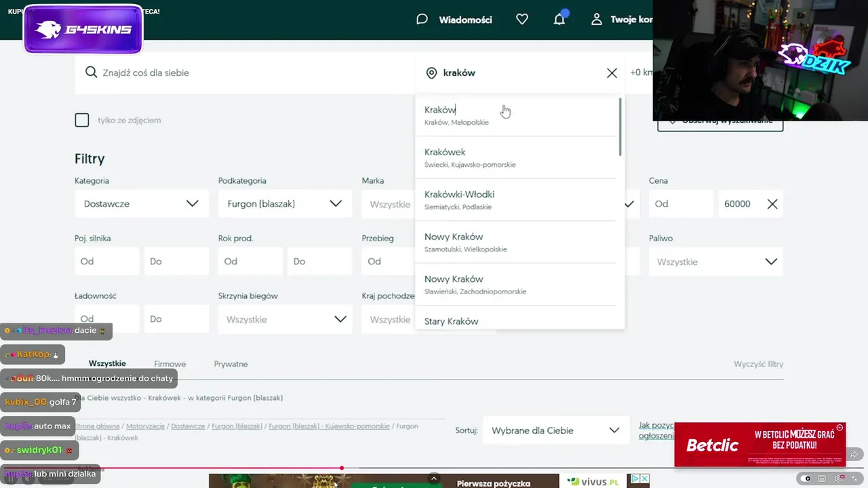Clear the kraków location with X
The image size is (868, 488).
[x=612, y=73]
